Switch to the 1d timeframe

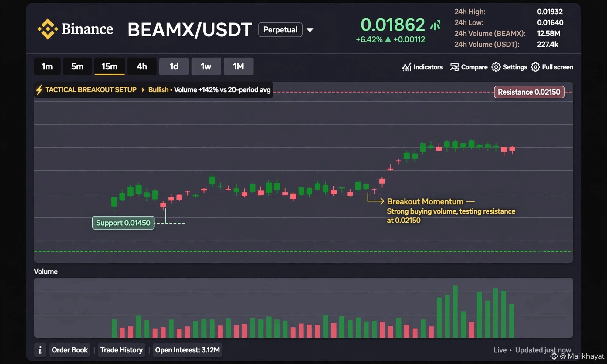[174, 66]
